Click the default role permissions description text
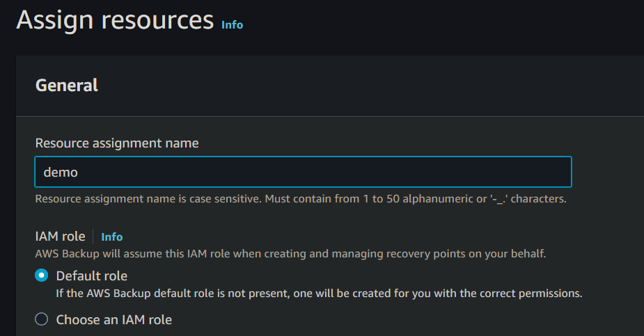The width and height of the screenshot is (644, 336). click(x=319, y=293)
